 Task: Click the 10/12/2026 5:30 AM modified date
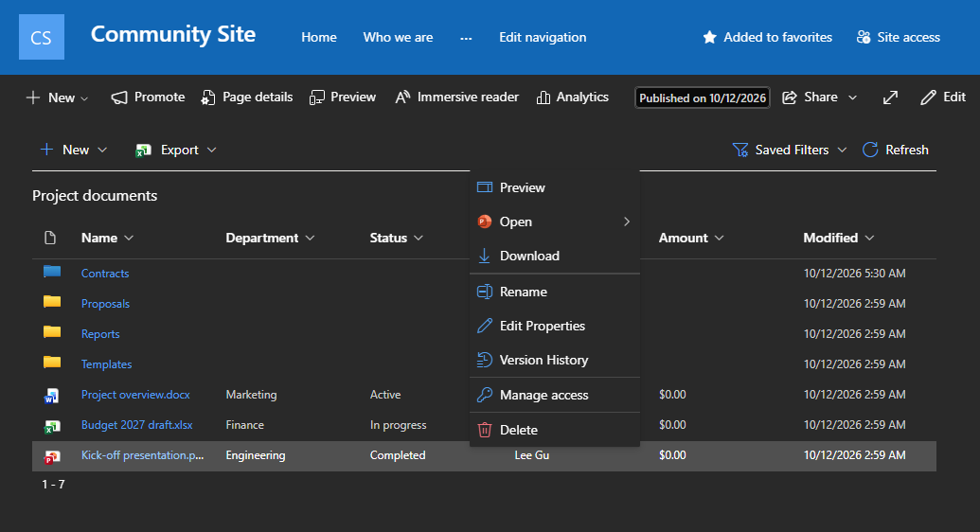coord(854,274)
